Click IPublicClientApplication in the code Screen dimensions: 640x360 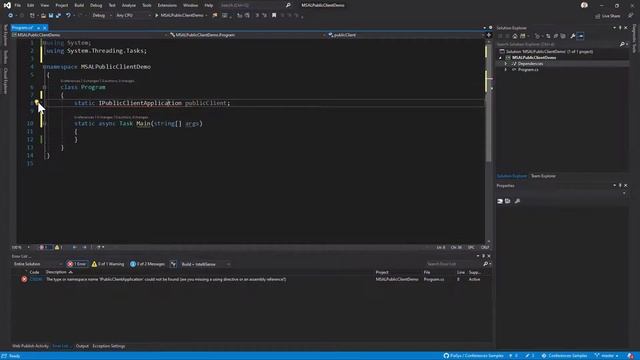click(x=140, y=103)
